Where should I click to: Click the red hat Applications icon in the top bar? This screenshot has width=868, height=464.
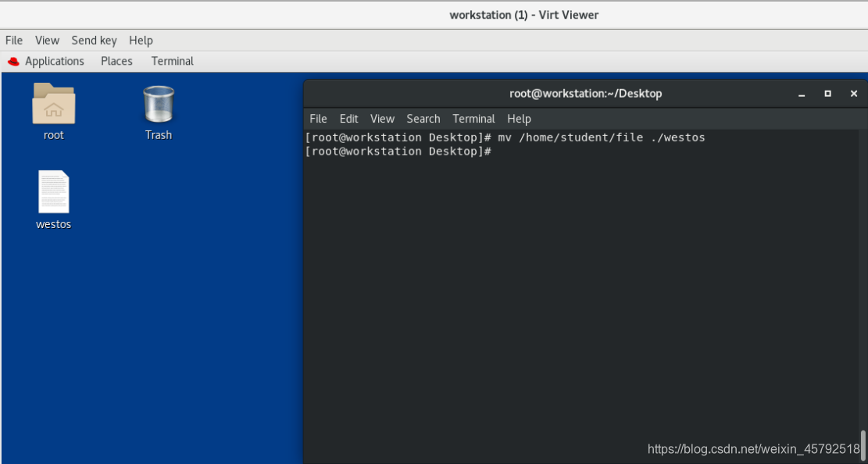[x=13, y=61]
